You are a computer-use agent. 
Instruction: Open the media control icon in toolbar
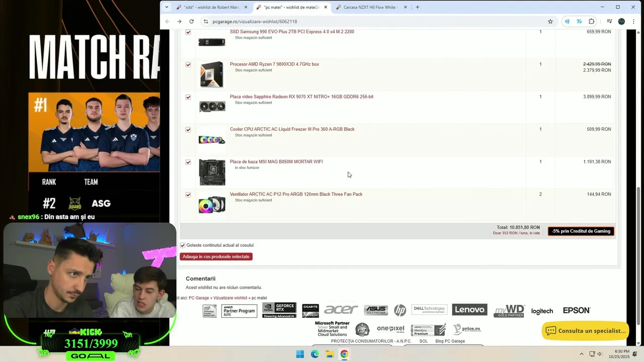(609, 22)
